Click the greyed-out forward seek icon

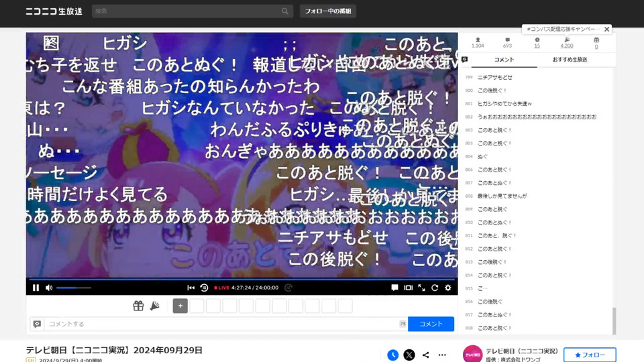click(x=288, y=288)
